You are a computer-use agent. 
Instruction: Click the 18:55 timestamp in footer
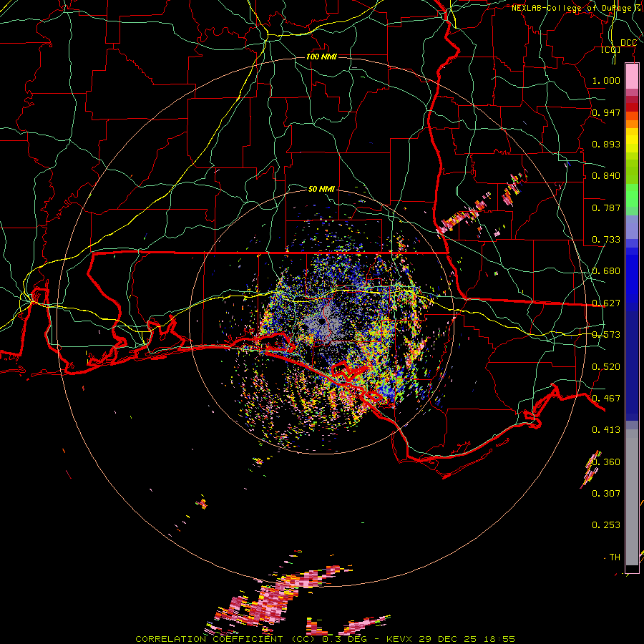point(499,639)
